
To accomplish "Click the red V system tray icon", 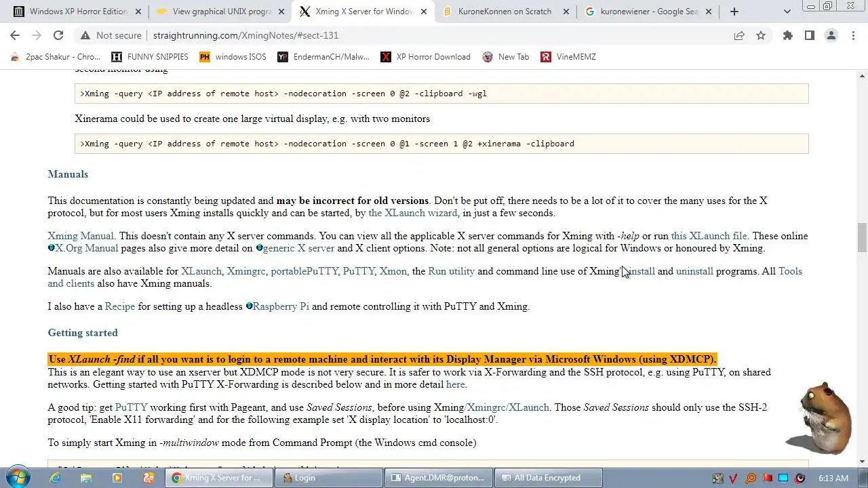I will point(734,479).
